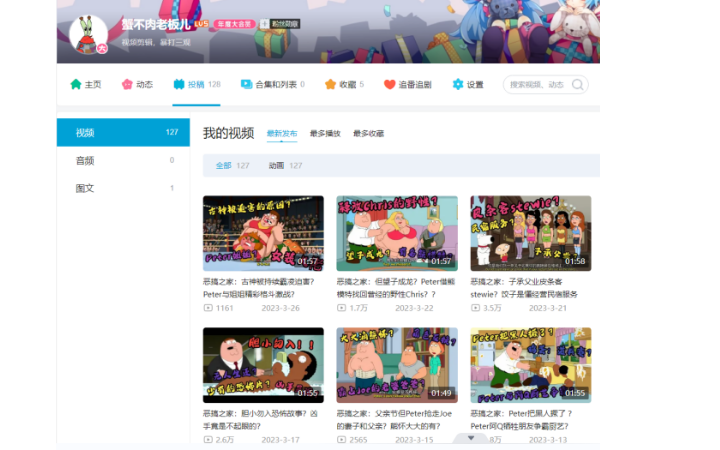Filter by 全部 127
720x450 pixels.
pyautogui.click(x=232, y=166)
